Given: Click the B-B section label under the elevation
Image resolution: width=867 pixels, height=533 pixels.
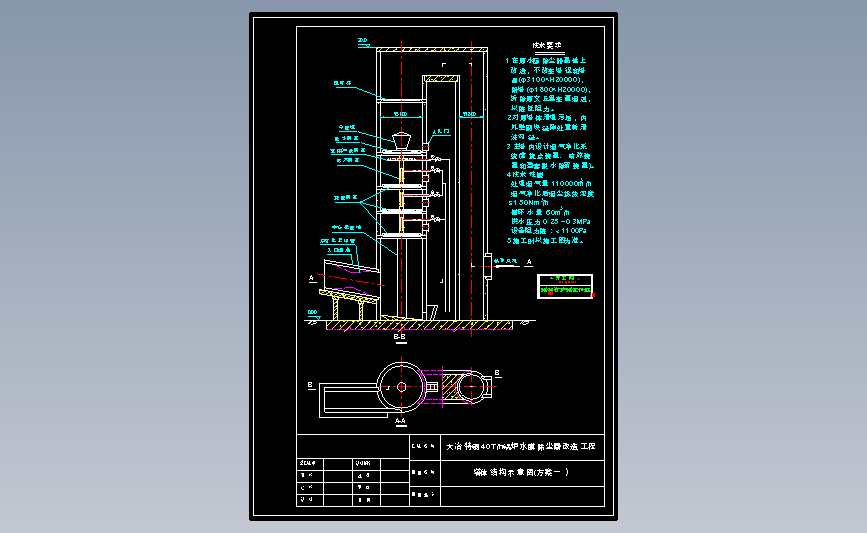Looking at the screenshot, I should (400, 337).
